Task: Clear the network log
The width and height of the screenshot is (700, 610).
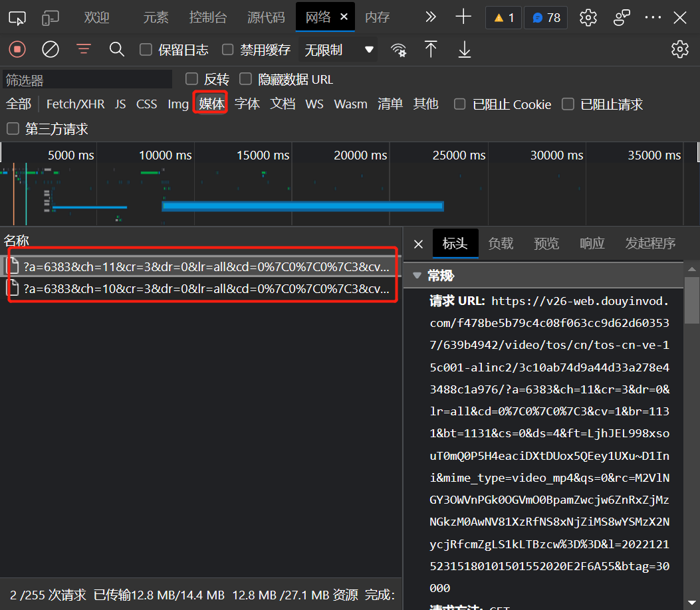Action: click(x=51, y=49)
